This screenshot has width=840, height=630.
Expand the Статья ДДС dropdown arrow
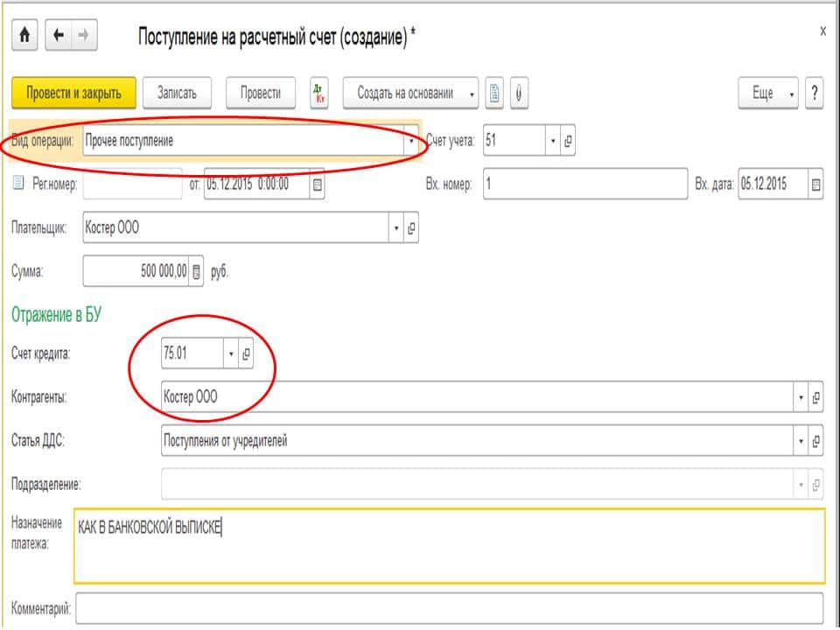point(801,441)
